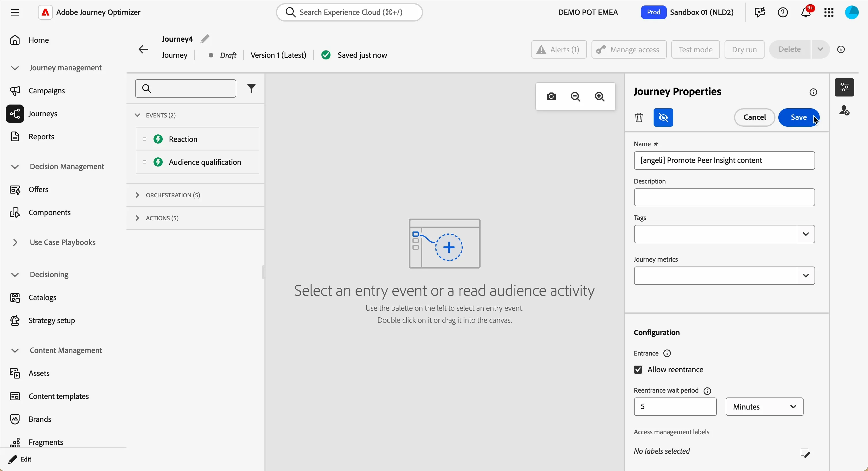Toggle the crossed-eye visibility button
The width and height of the screenshot is (868, 471).
(x=663, y=117)
